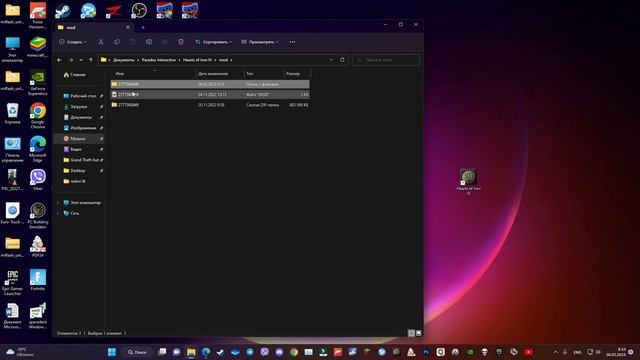The width and height of the screenshot is (640, 360).
Task: Open Главная in navigation pane
Action: pyautogui.click(x=75, y=75)
